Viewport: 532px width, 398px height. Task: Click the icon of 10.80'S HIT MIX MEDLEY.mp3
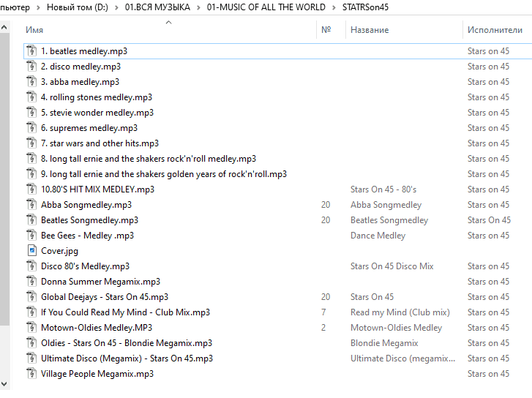(31, 189)
